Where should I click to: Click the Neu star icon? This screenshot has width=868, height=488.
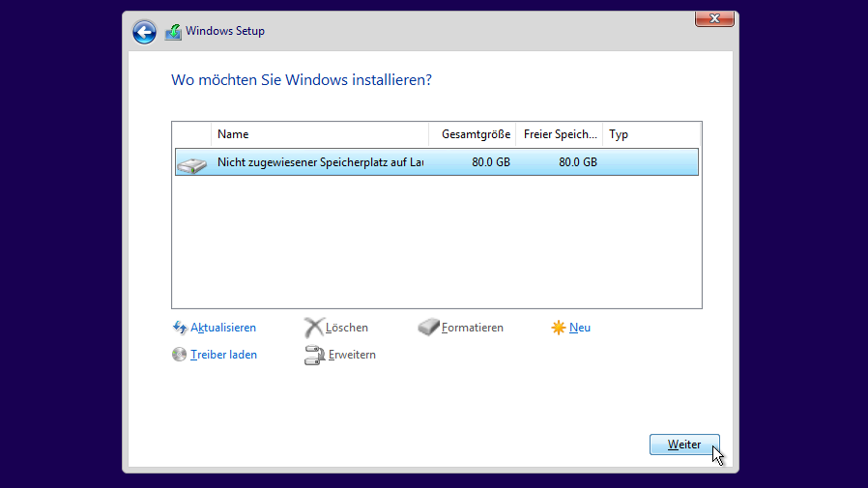click(558, 328)
